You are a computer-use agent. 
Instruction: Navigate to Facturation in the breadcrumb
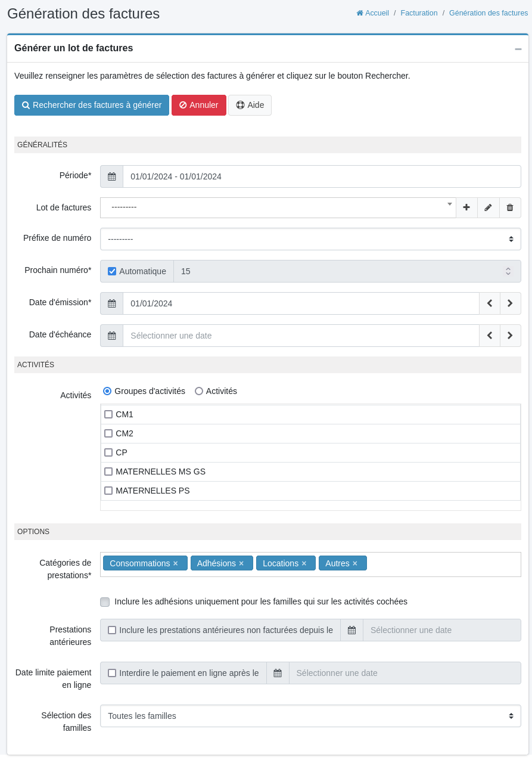(x=419, y=13)
